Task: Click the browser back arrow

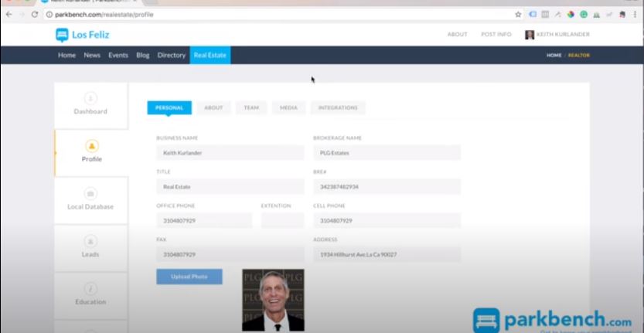Action: pyautogui.click(x=9, y=15)
